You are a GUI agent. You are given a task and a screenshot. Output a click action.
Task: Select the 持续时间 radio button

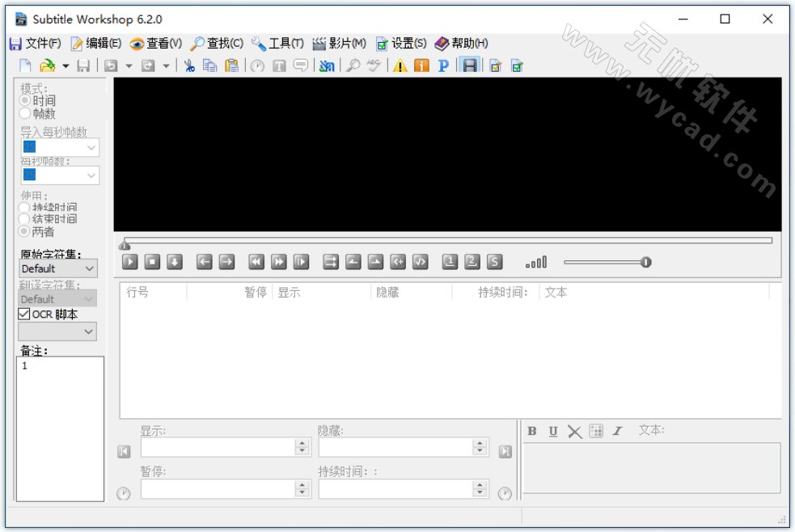tap(23, 207)
